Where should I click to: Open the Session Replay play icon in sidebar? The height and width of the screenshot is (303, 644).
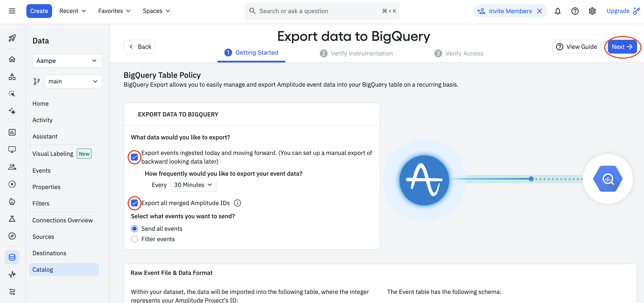click(12, 184)
